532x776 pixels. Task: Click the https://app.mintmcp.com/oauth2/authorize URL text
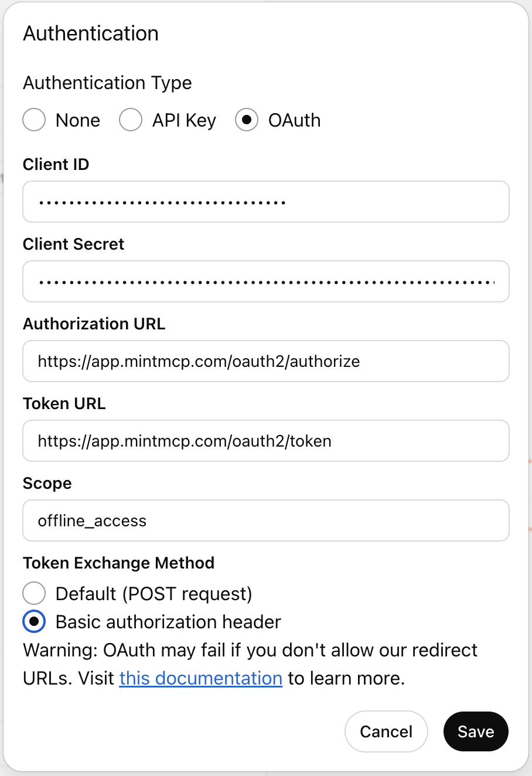click(x=197, y=361)
